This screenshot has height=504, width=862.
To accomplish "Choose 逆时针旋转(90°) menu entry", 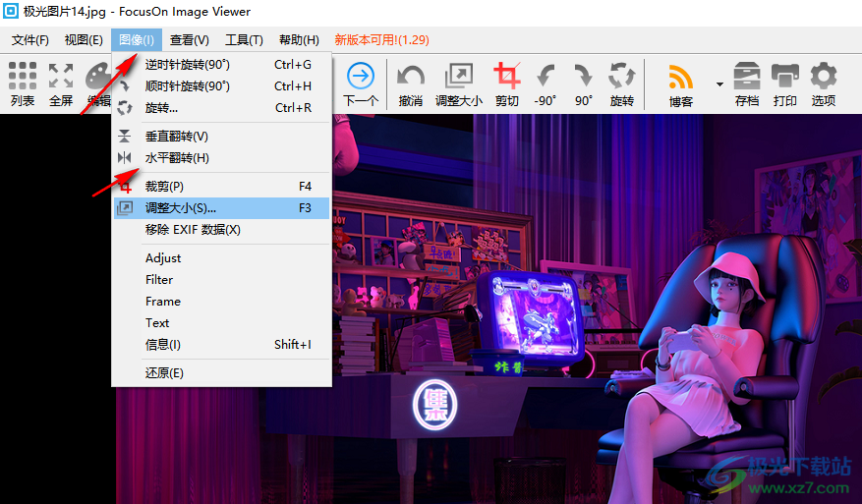I will pos(221,65).
